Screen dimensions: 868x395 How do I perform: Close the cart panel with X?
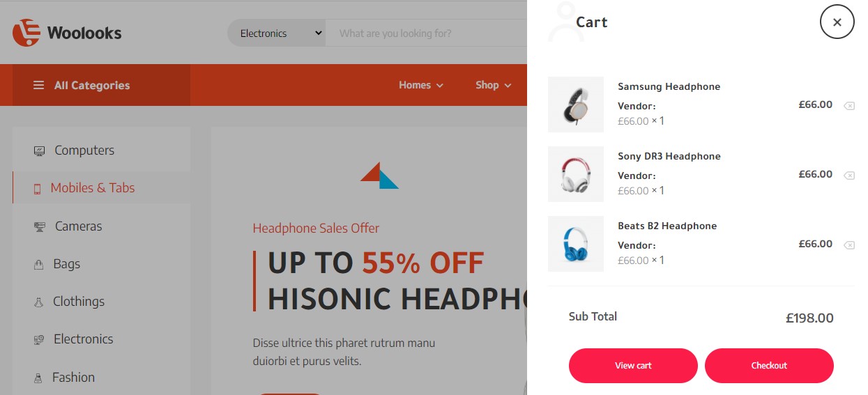click(837, 22)
